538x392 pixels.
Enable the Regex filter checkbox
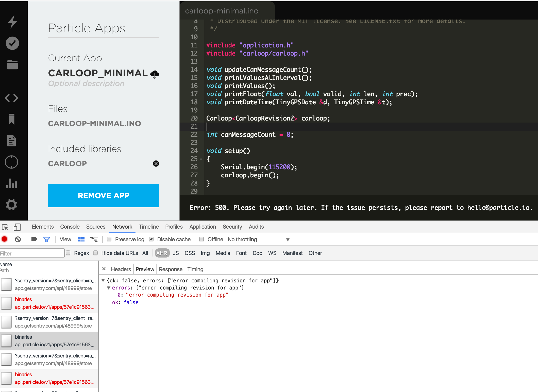tap(68, 253)
